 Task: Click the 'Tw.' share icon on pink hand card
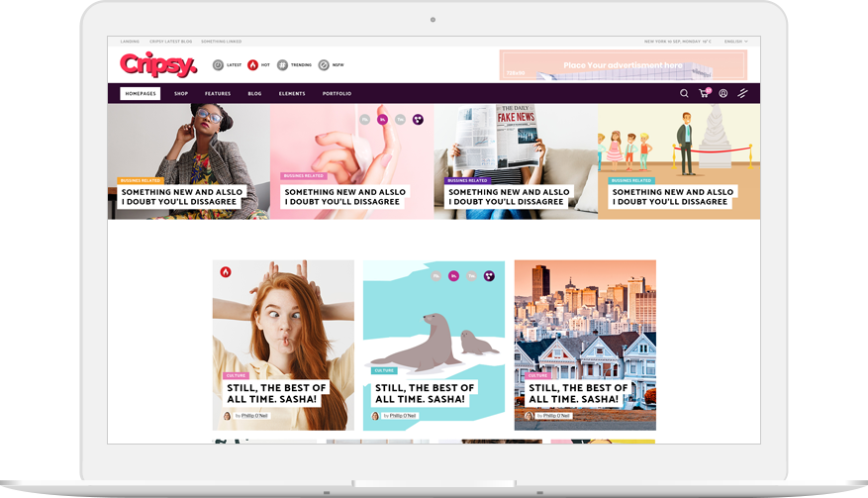[400, 119]
